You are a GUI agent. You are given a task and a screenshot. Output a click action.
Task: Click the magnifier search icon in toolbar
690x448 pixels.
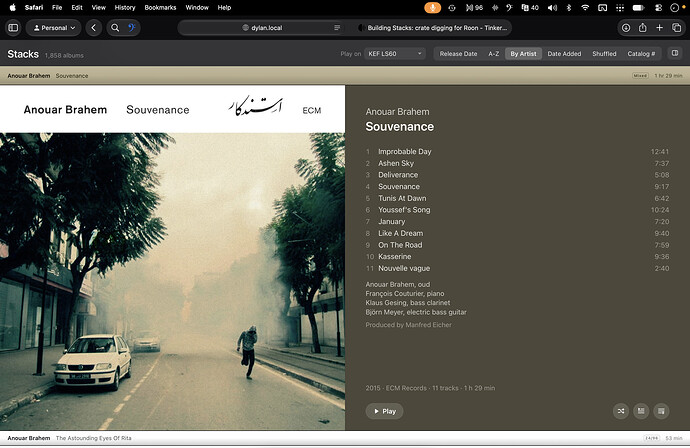[x=115, y=28]
